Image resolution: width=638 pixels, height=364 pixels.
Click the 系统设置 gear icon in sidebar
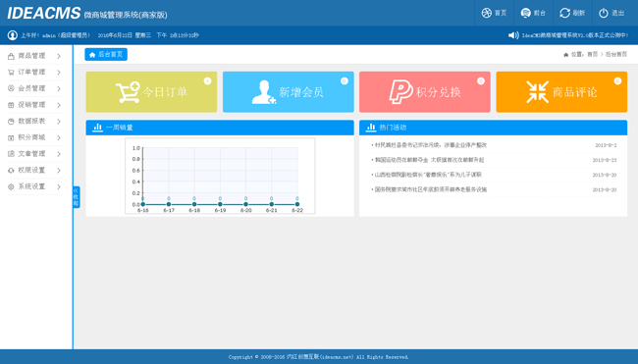coord(11,186)
